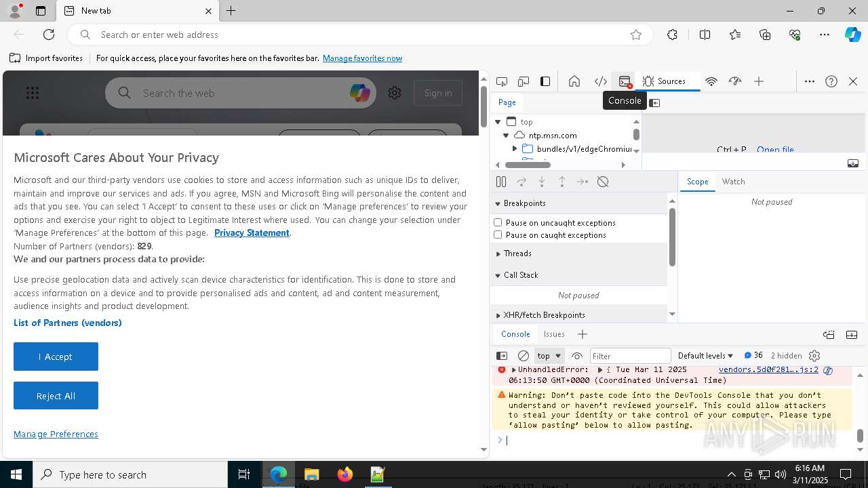
Task: Click the Search the web box
Action: tap(241, 93)
